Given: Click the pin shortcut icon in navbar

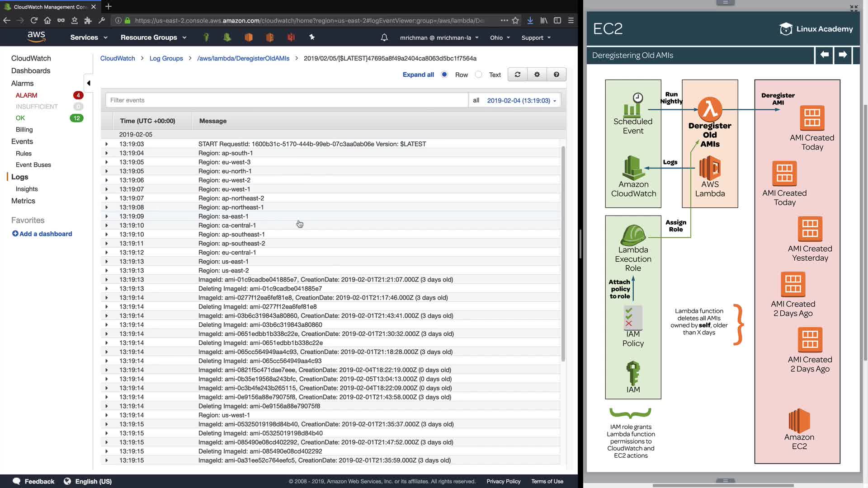Looking at the screenshot, I should [x=312, y=38].
